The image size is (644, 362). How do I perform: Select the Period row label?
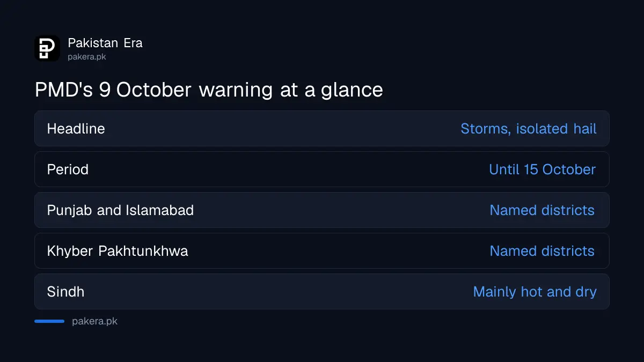tap(68, 169)
